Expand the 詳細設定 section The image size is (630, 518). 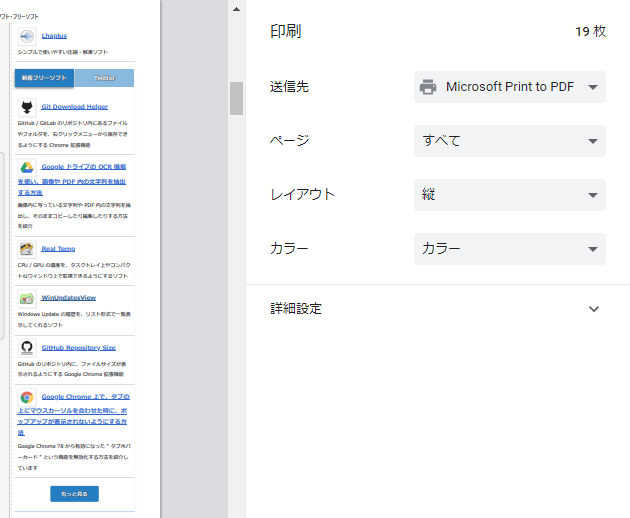438,309
